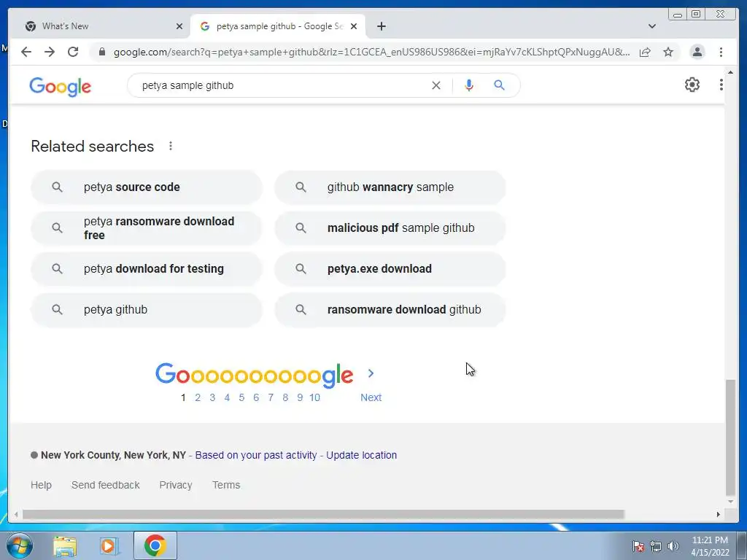This screenshot has height=560, width=747.
Task: Open the Google page's vertical dots menu
Action: click(x=721, y=85)
